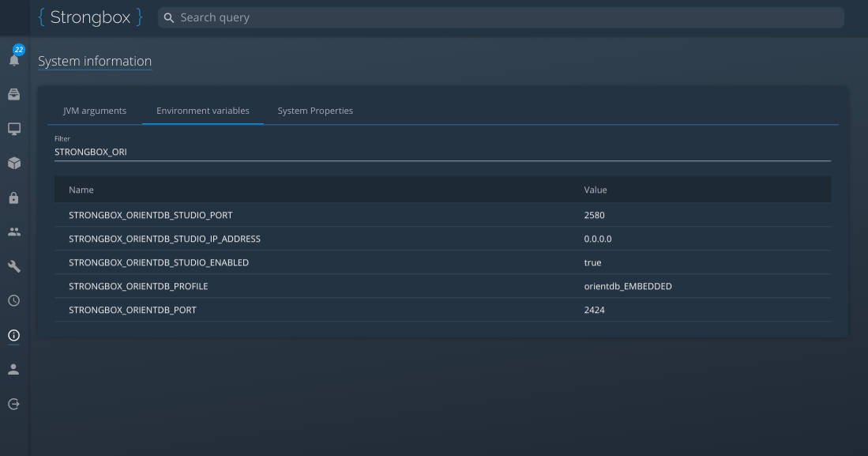The width and height of the screenshot is (868, 456).
Task: Open the single person account icon
Action: click(14, 370)
